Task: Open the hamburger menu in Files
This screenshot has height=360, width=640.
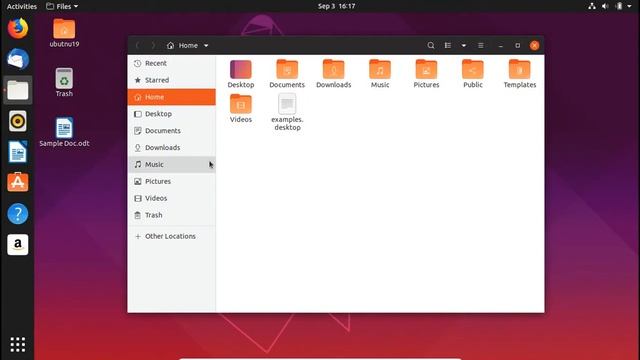Action: 481,45
